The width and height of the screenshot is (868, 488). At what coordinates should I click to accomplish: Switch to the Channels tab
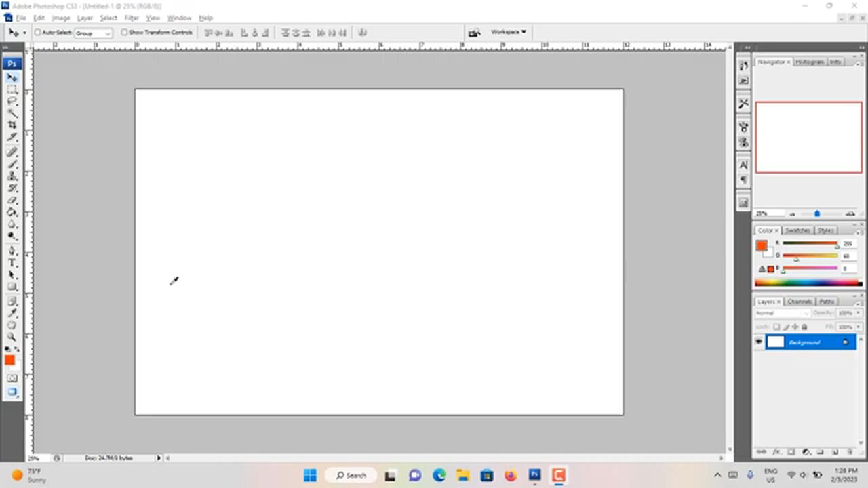point(800,301)
